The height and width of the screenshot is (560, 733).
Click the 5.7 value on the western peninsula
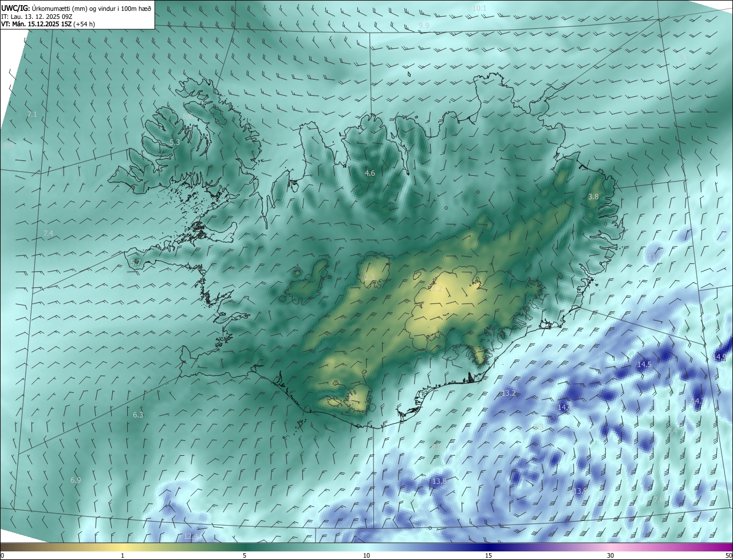[136, 262]
